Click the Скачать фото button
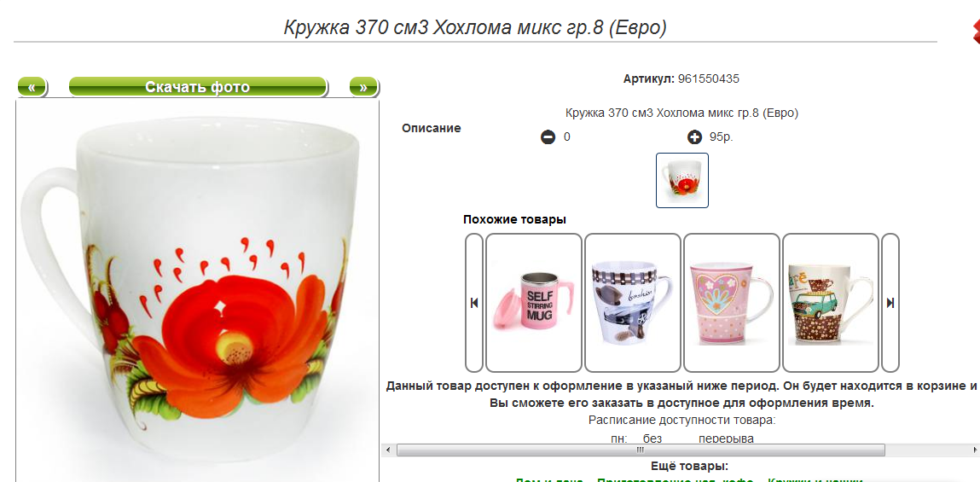The height and width of the screenshot is (482, 980). point(198,87)
